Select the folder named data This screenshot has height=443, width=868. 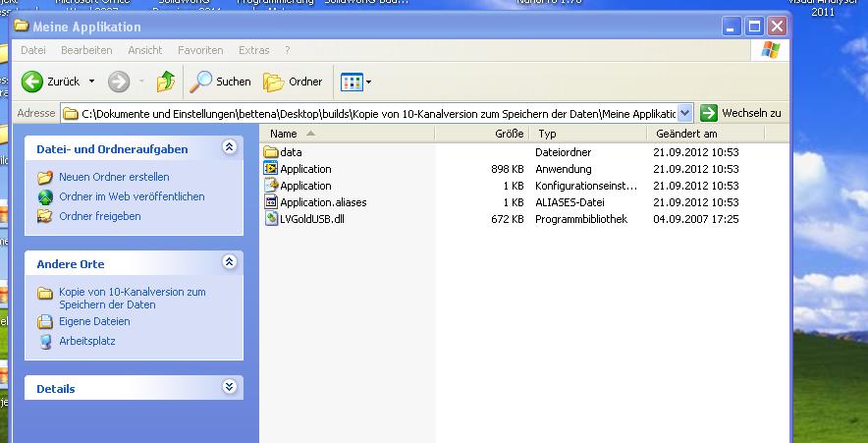click(x=291, y=151)
